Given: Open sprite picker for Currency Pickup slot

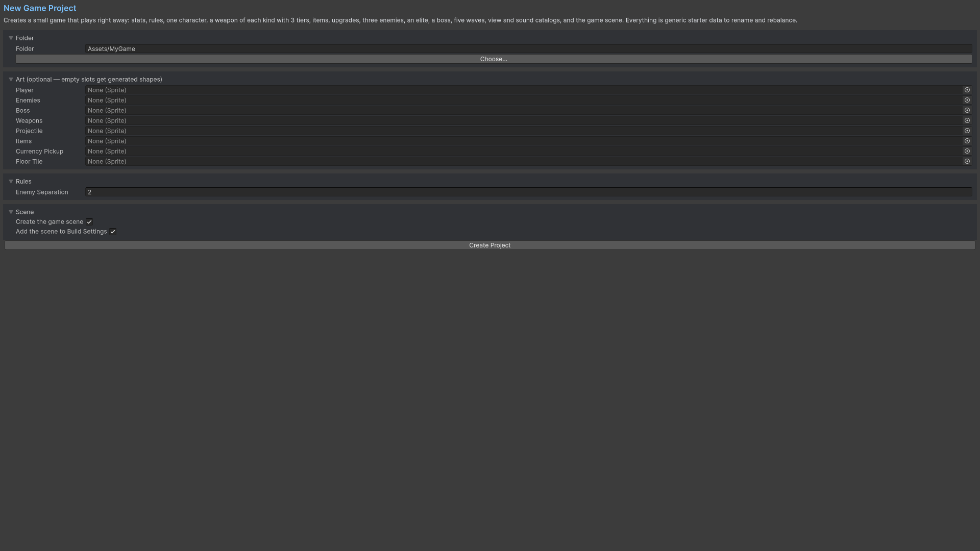Looking at the screenshot, I should point(967,151).
